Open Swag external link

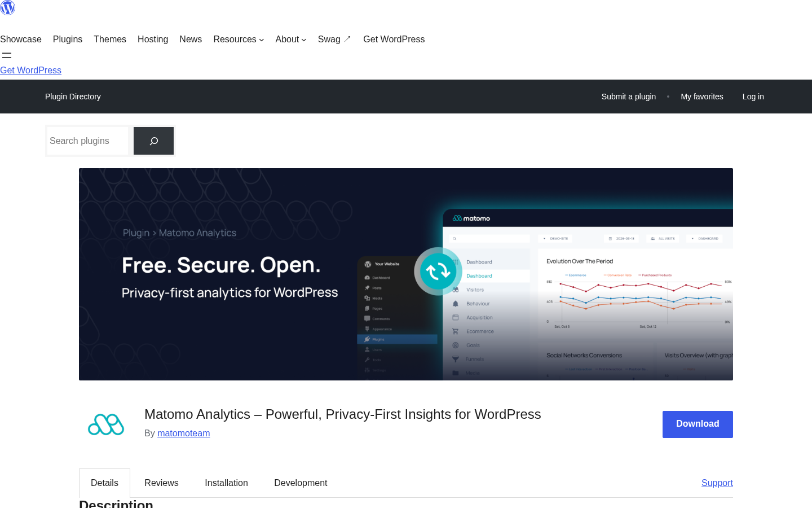tap(334, 39)
